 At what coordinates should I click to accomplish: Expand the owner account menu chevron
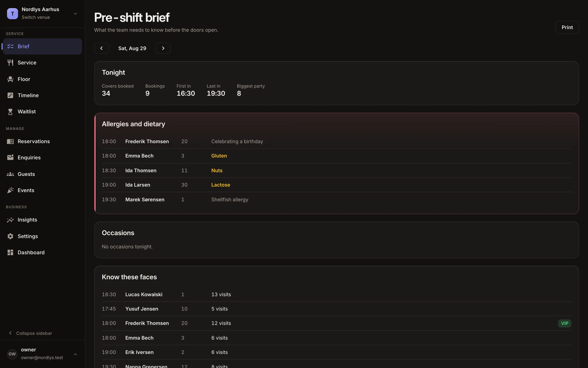tap(75, 354)
